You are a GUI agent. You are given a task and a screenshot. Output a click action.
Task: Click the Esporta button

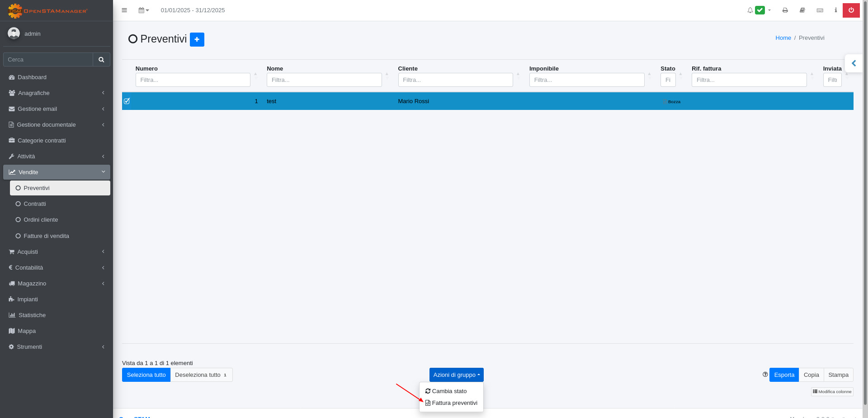coord(784,375)
